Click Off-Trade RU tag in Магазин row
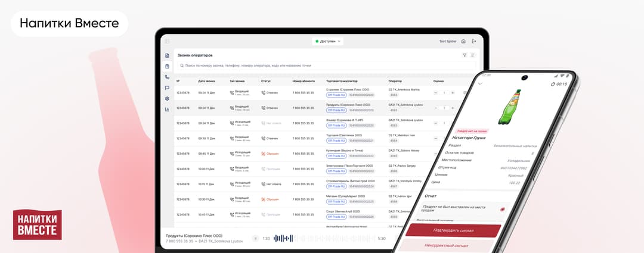 336,201
